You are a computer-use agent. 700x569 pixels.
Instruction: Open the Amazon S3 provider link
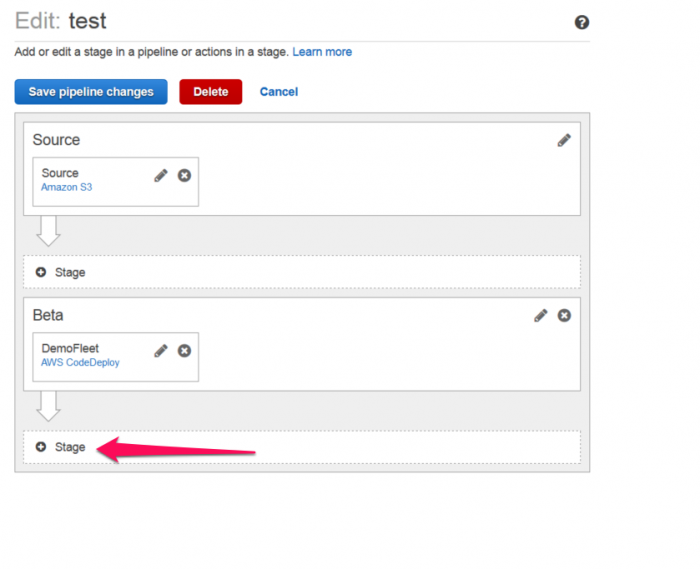[67, 187]
